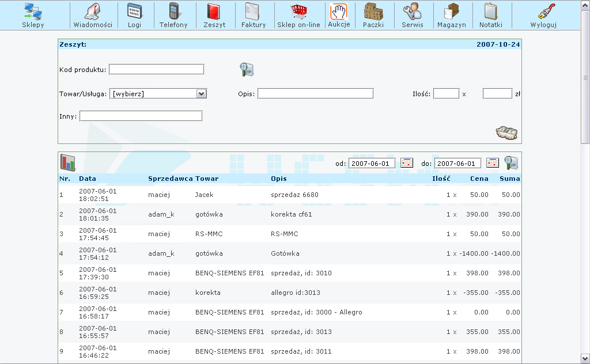The height and width of the screenshot is (364, 590).
Task: Open the Sklep on-line shopping cart icon
Action: (x=299, y=12)
